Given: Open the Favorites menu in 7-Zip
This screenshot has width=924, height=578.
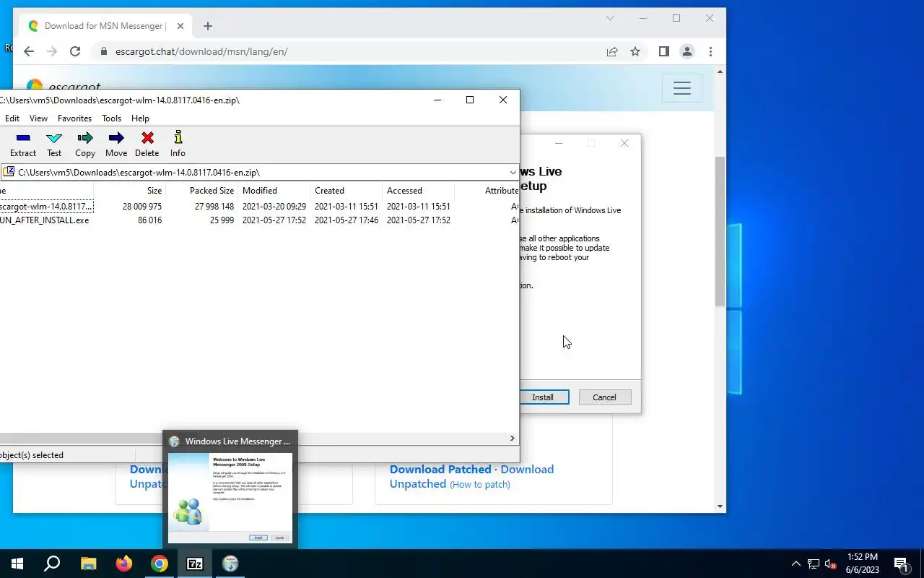Looking at the screenshot, I should [x=74, y=118].
